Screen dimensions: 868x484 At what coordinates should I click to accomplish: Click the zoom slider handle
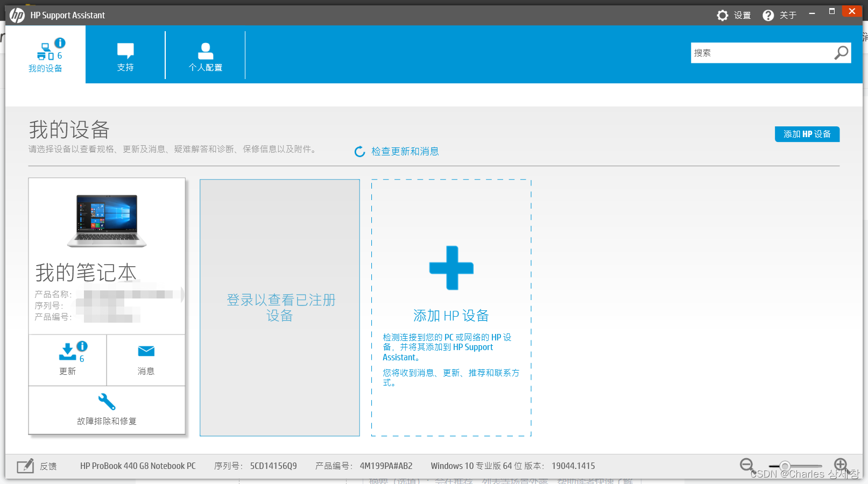785,466
